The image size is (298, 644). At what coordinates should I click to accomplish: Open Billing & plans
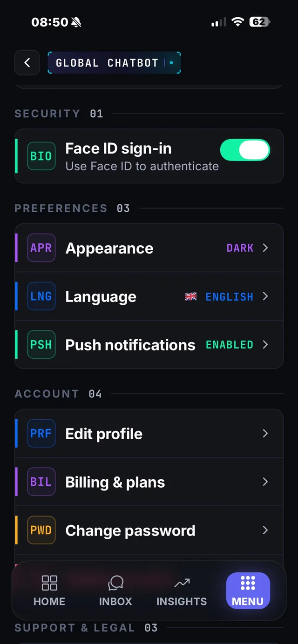click(x=149, y=482)
